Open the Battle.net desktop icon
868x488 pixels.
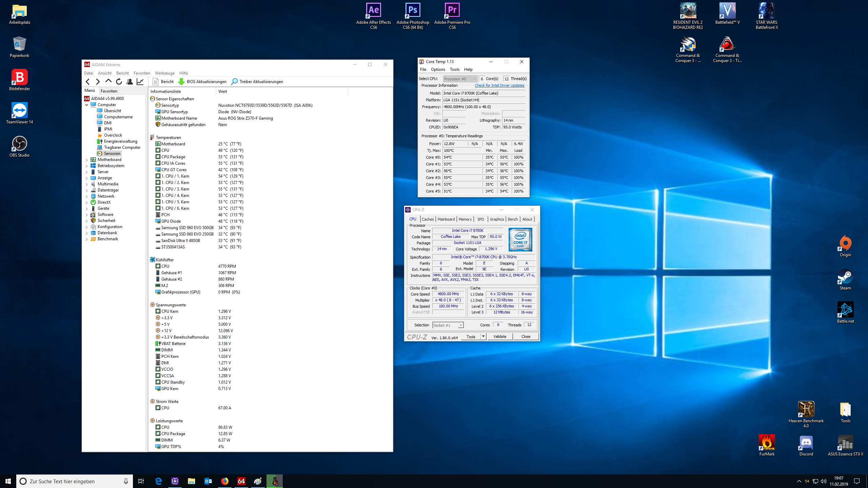[845, 312]
